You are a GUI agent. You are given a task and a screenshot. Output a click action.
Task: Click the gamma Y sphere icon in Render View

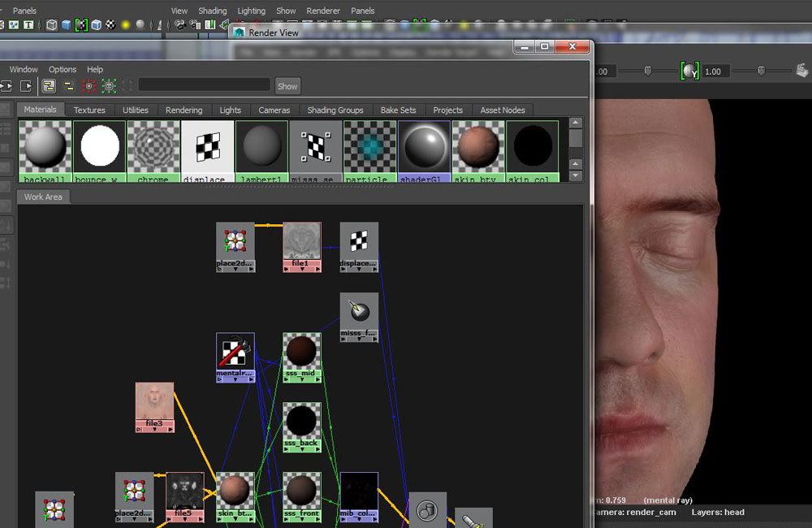coord(689,71)
